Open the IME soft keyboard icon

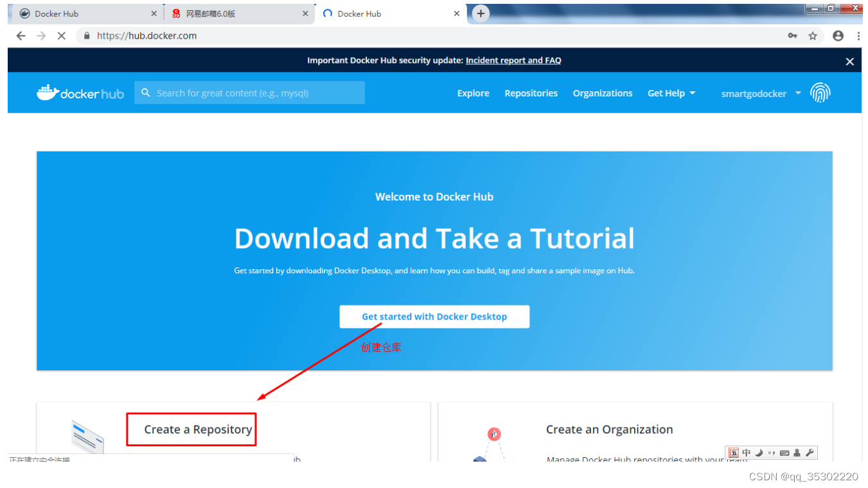coord(784,453)
